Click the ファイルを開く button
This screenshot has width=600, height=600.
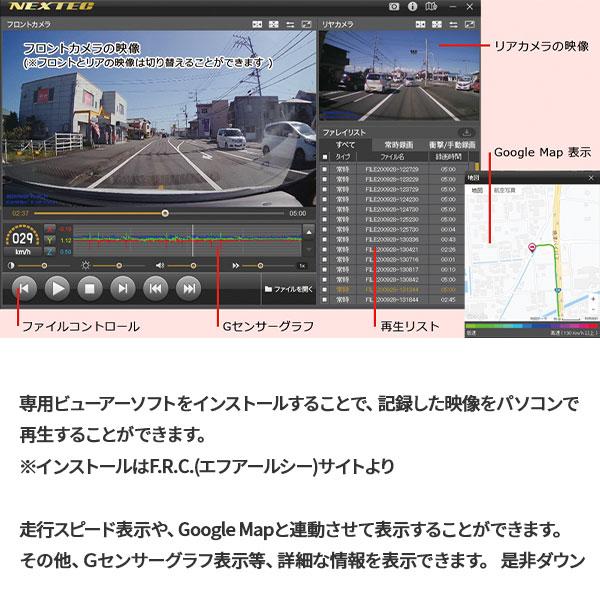(x=289, y=289)
